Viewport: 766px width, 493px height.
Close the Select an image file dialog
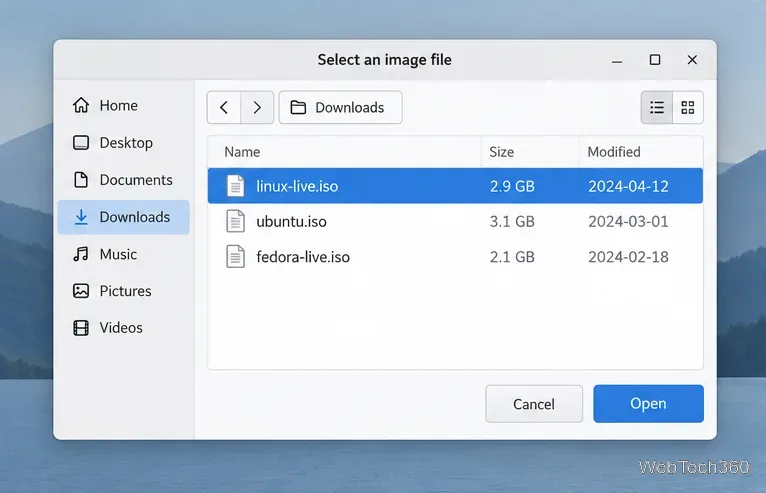[x=692, y=60]
